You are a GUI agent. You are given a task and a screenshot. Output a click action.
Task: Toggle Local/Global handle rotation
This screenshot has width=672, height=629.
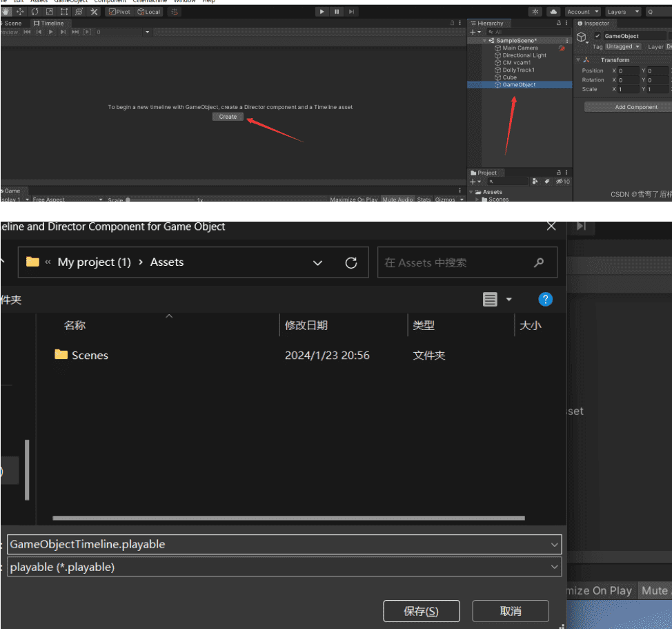[x=149, y=12]
